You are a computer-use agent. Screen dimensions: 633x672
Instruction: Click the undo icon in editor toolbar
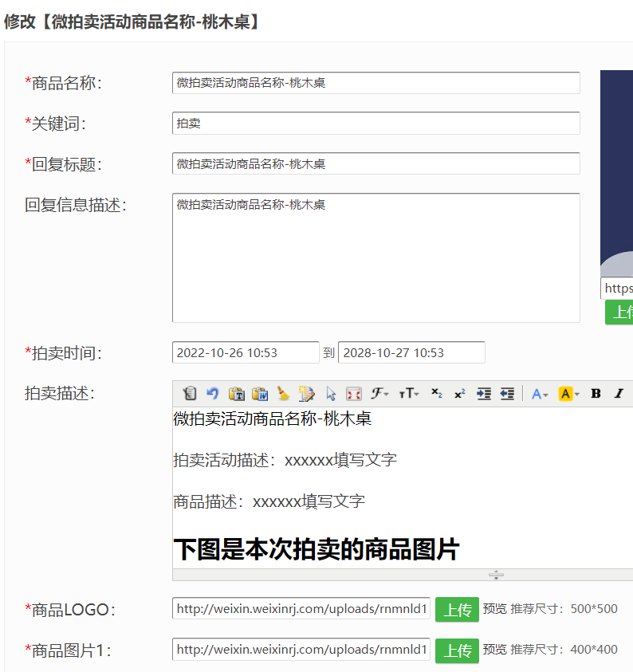[213, 394]
